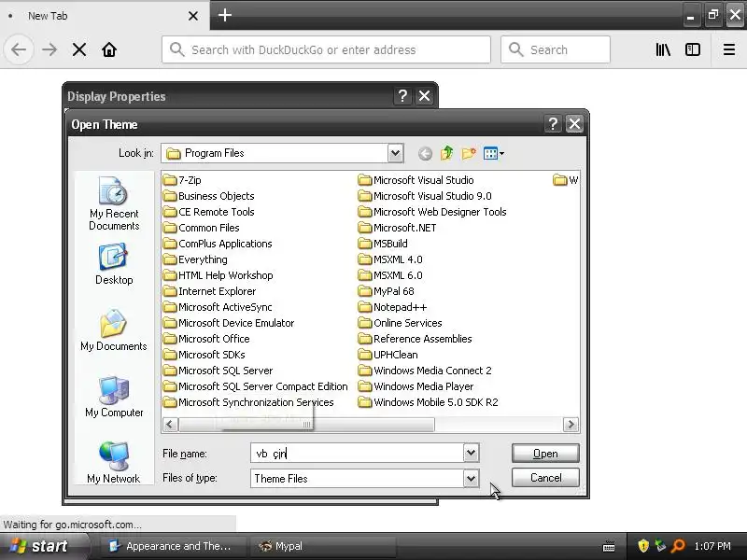The width and height of the screenshot is (747, 560).
Task: Select the Everything folder
Action: [195, 259]
